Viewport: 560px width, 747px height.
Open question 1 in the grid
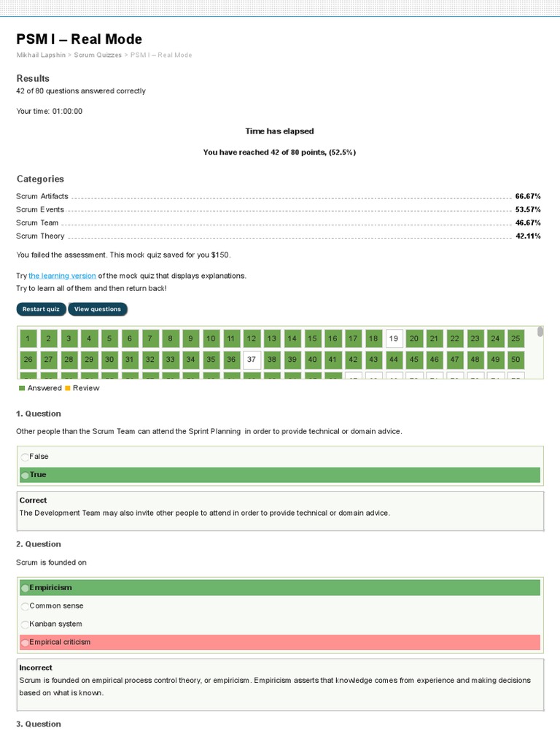tap(28, 338)
